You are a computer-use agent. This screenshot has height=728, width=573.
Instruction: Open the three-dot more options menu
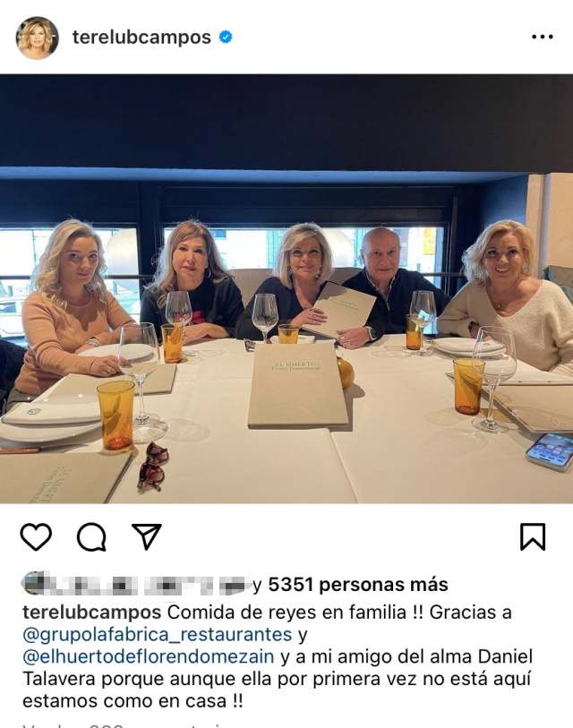[x=542, y=37]
